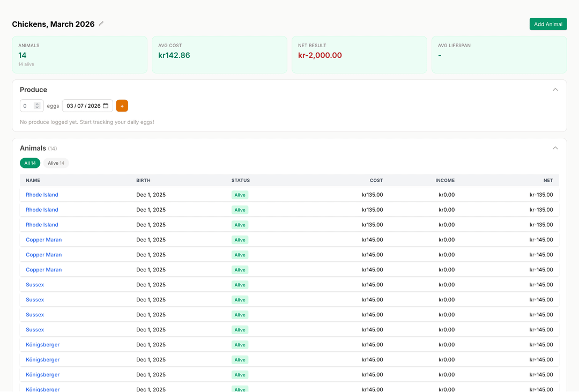Click the Add Animal button
The image size is (579, 392).
click(x=548, y=24)
